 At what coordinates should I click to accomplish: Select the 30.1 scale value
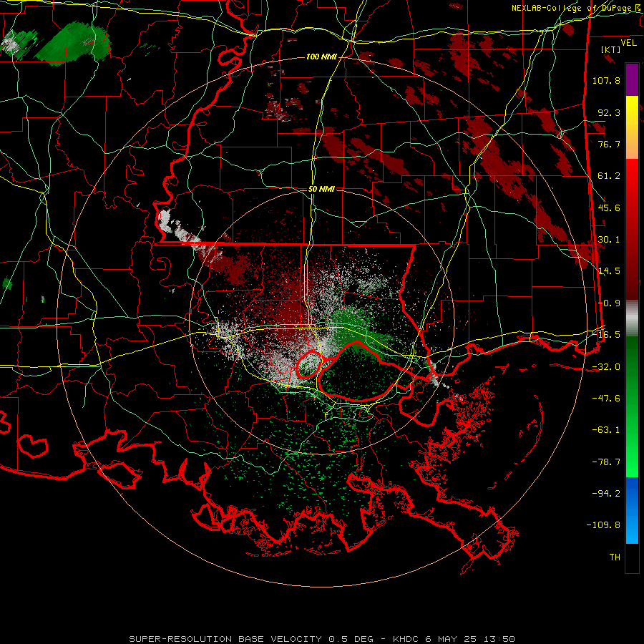[x=609, y=240]
